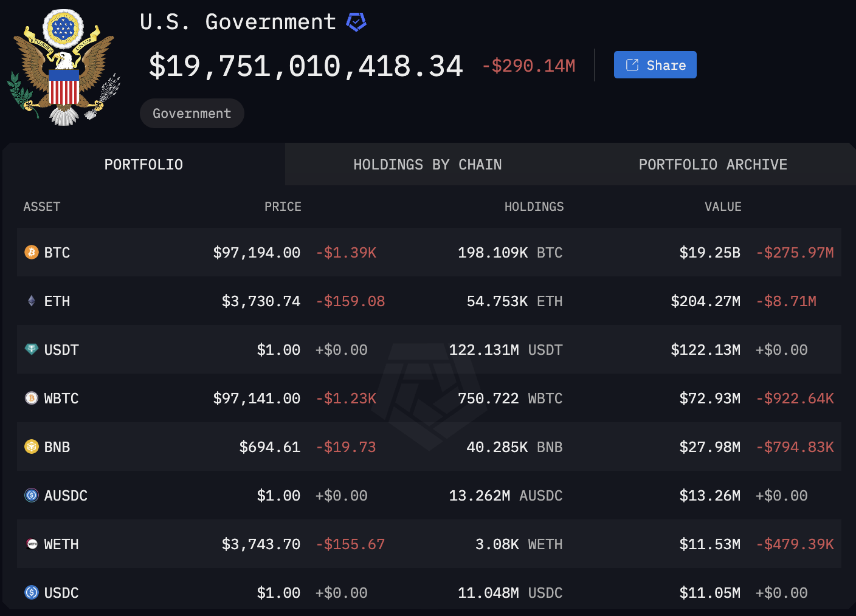Click the WETH price $3,743.70
Viewport: 856px width, 616px height.
pyautogui.click(x=261, y=544)
